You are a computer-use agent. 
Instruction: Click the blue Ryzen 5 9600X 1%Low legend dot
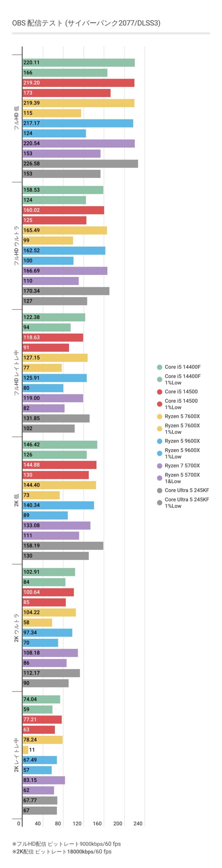coord(159,453)
